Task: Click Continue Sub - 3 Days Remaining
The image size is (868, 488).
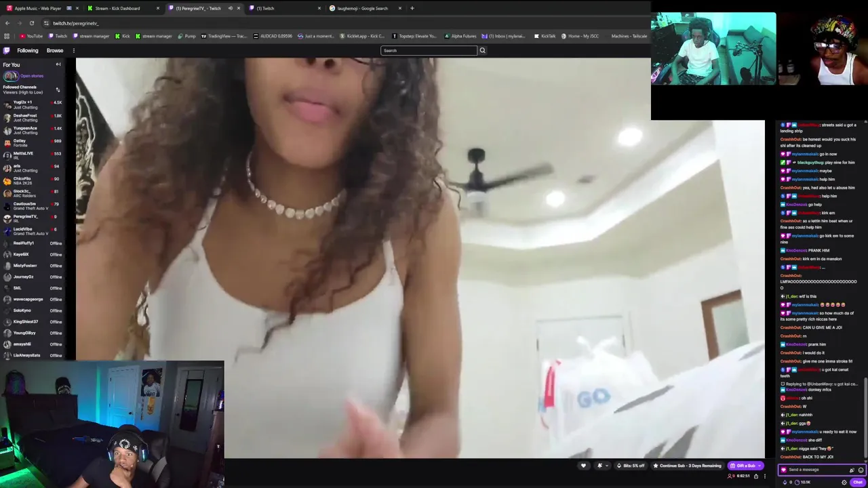Action: pyautogui.click(x=686, y=466)
